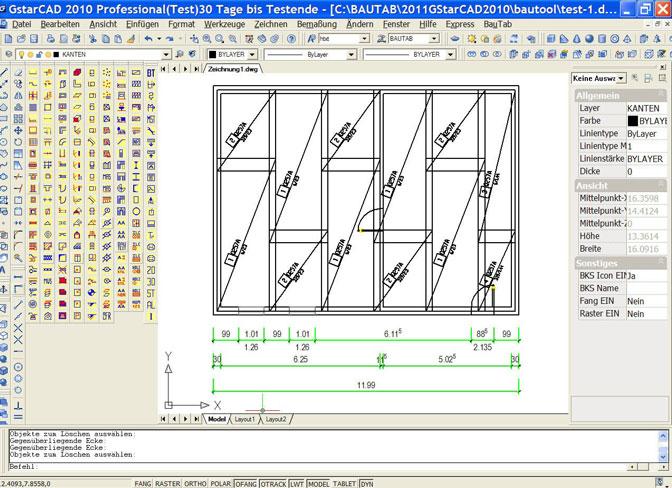Click the Farbe BYLAYER black swatch in properties
The image size is (672, 488).
633,121
